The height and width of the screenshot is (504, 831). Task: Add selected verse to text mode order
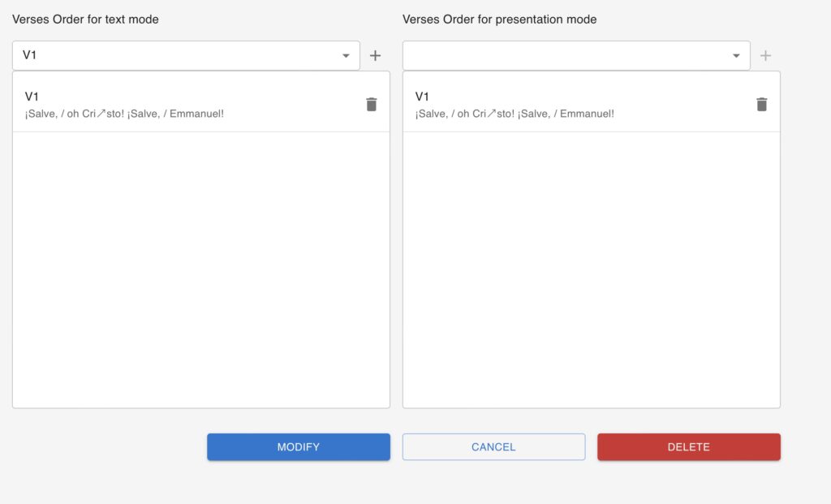[375, 56]
